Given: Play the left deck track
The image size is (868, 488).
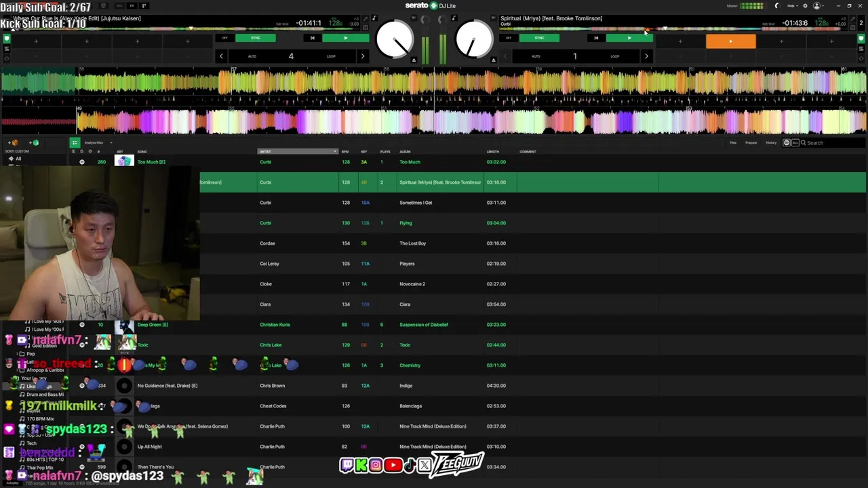Looking at the screenshot, I should (345, 38).
